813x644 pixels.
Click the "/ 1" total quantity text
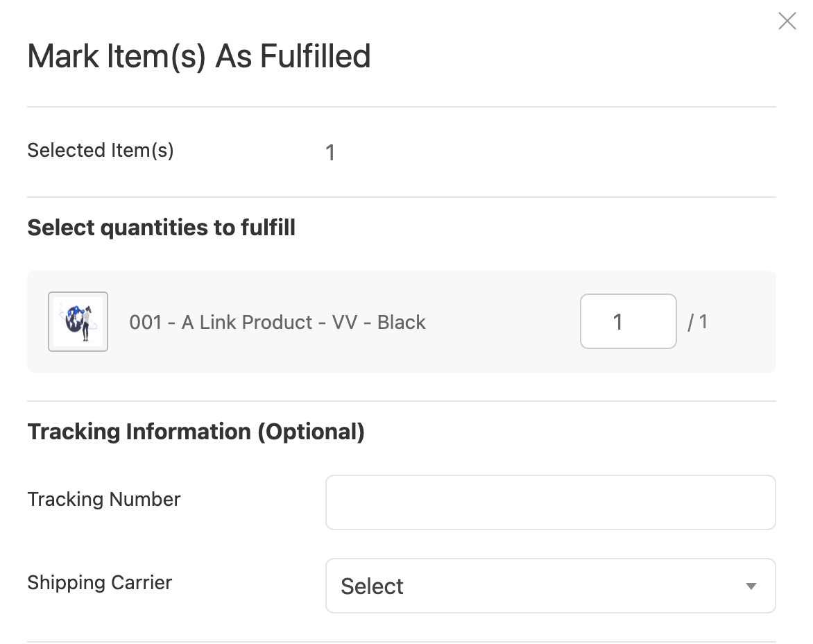click(697, 322)
